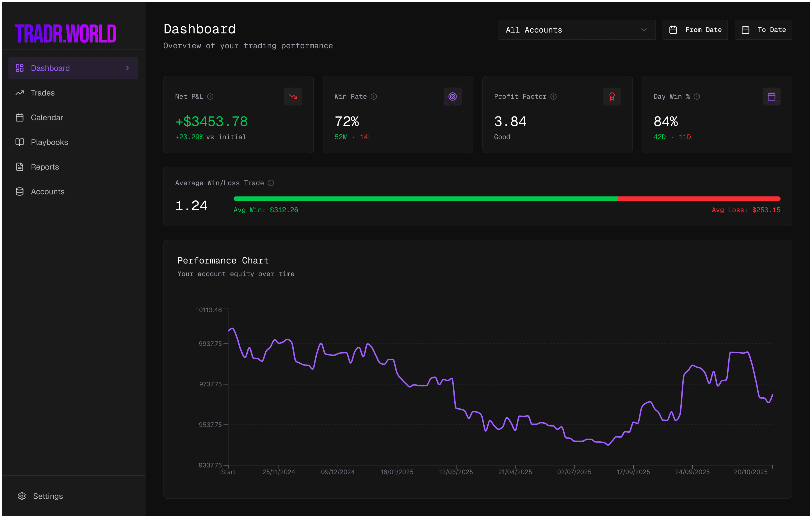Click the award ribbon icon in Profit Factor card
The image size is (812, 518).
pyautogui.click(x=612, y=97)
